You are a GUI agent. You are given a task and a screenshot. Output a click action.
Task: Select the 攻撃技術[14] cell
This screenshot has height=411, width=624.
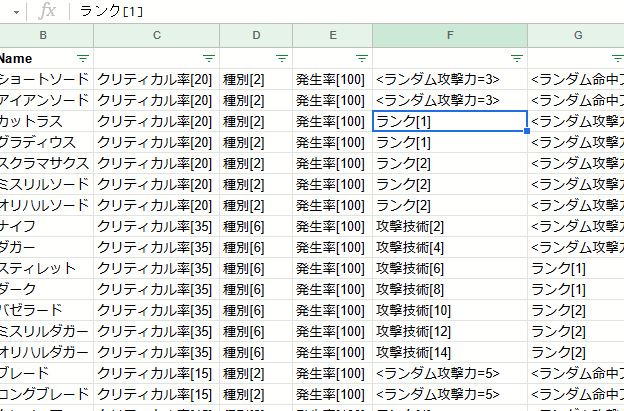[x=450, y=352]
